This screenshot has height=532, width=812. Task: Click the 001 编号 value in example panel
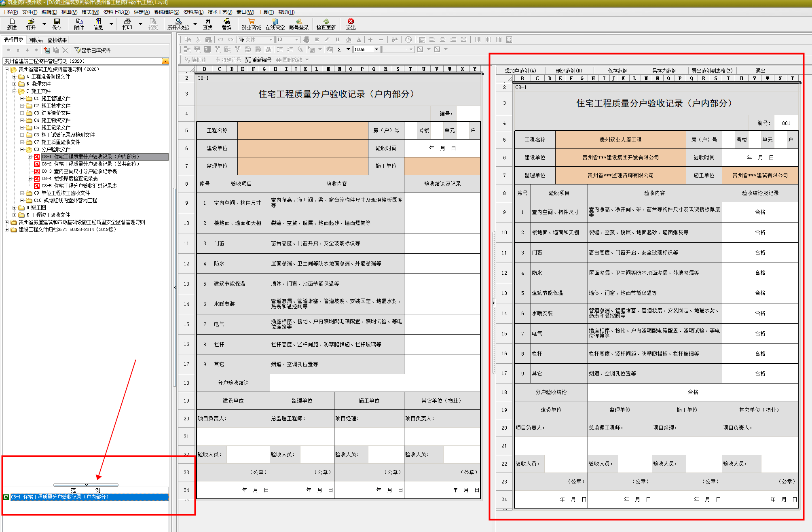click(786, 123)
